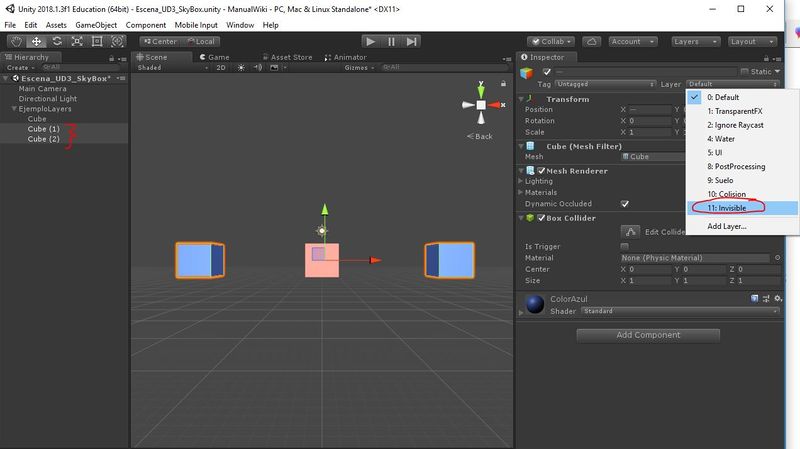Click the green Y axis gizmo cone

pyautogui.click(x=481, y=90)
